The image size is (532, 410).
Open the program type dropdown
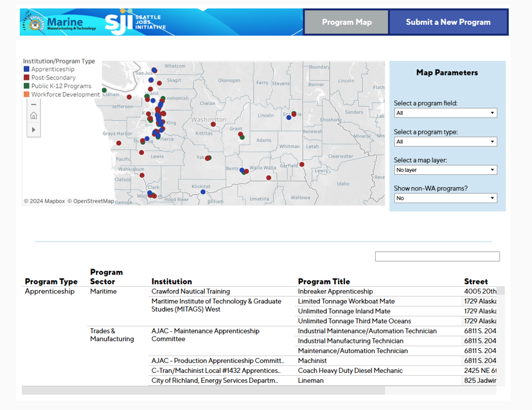point(445,142)
